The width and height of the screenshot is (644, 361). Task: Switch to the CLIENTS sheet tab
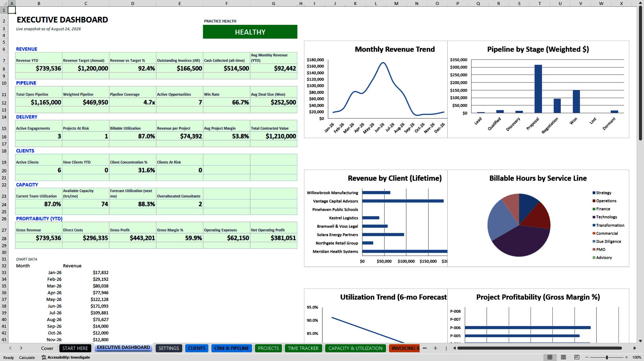pos(197,348)
